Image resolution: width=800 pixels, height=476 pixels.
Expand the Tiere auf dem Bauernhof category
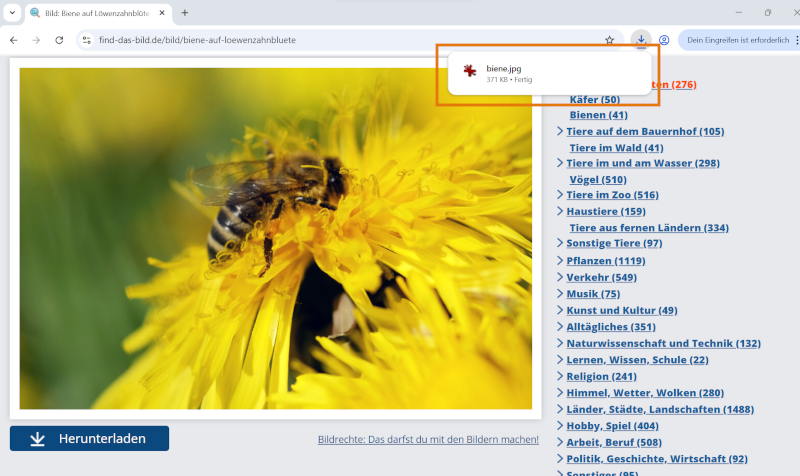[560, 132]
